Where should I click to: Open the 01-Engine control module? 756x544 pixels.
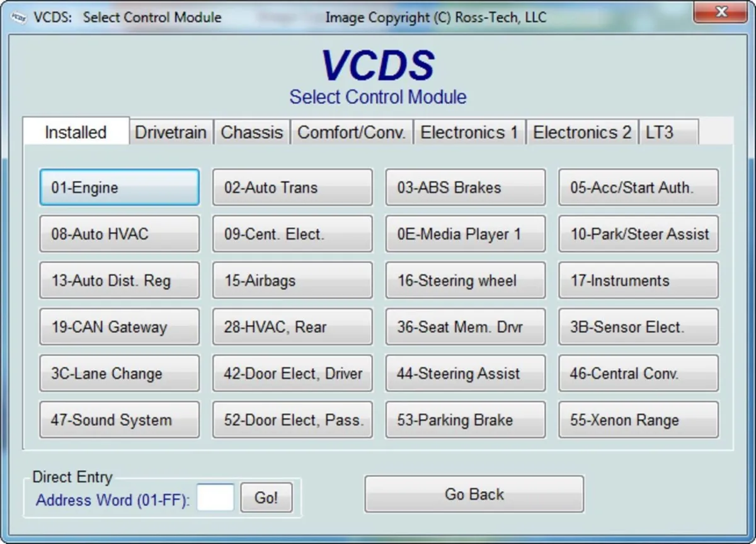point(119,187)
